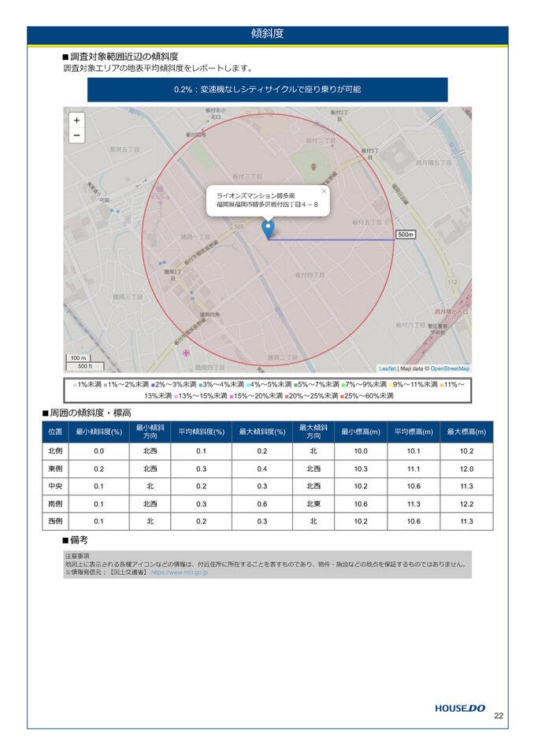Select the 5%〜7%未満 legend color swatch
Image resolution: width=534 pixels, height=756 pixels.
[296, 385]
